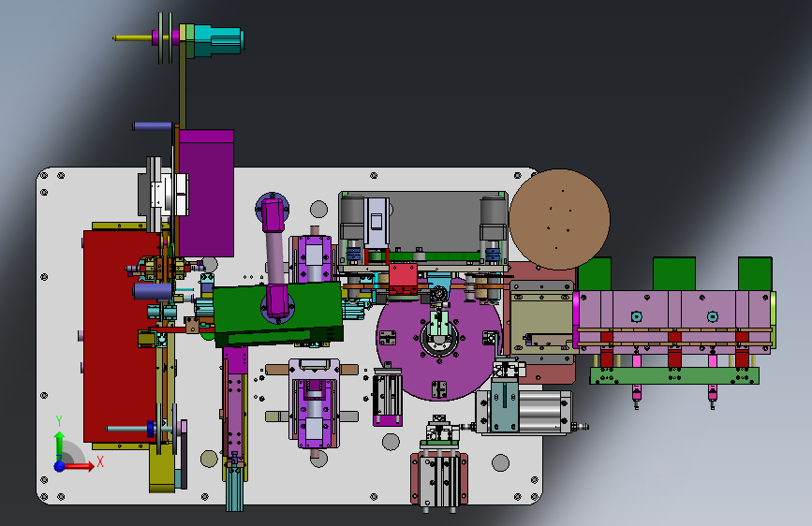This screenshot has height=526, width=812.
Task: Click the blue origin sphere of triad
Action: 60,466
